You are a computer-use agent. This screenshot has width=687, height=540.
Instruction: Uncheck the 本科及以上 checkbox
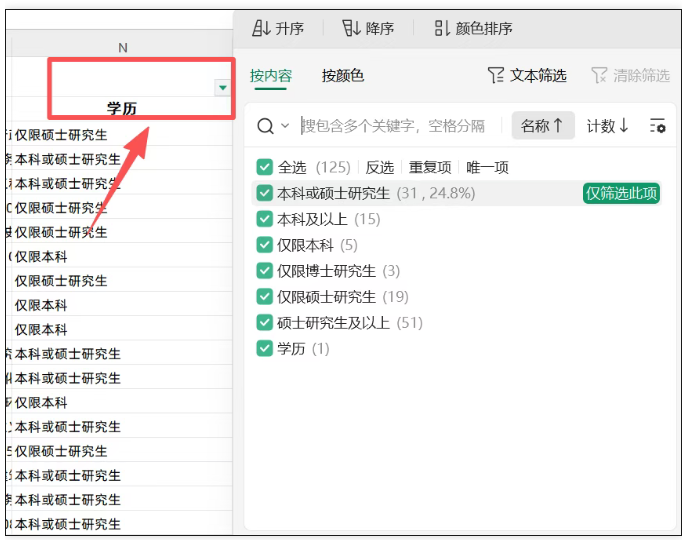[265, 219]
